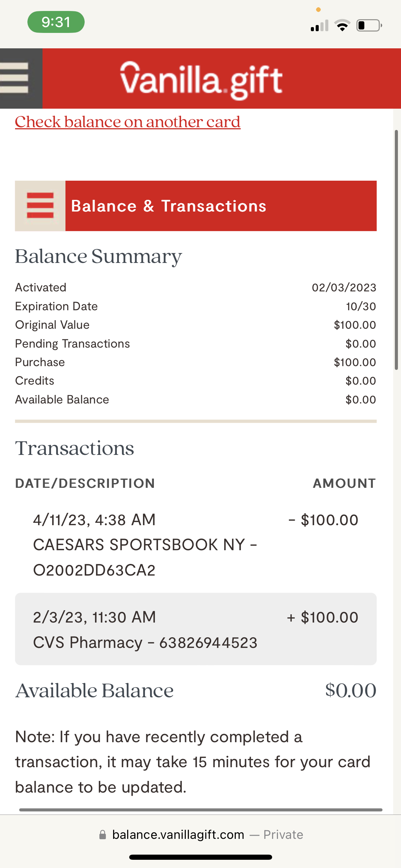The width and height of the screenshot is (401, 868).
Task: Expand the Balance & Transactions section menu icon
Action: coord(40,206)
